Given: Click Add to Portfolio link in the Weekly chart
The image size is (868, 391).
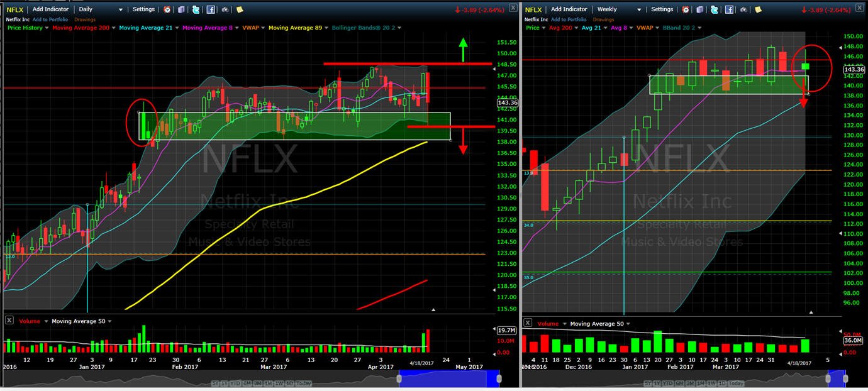Looking at the screenshot, I should [x=569, y=19].
